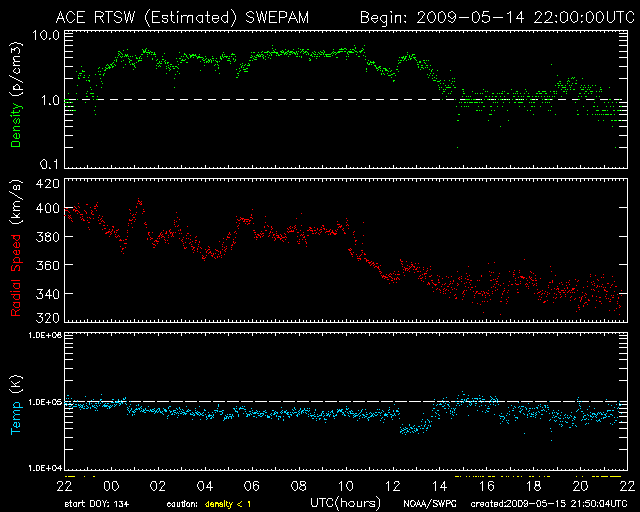Screen dimensions: 640x512
Task: Click the '340' speed axis value
Action: pyautogui.click(x=47, y=294)
